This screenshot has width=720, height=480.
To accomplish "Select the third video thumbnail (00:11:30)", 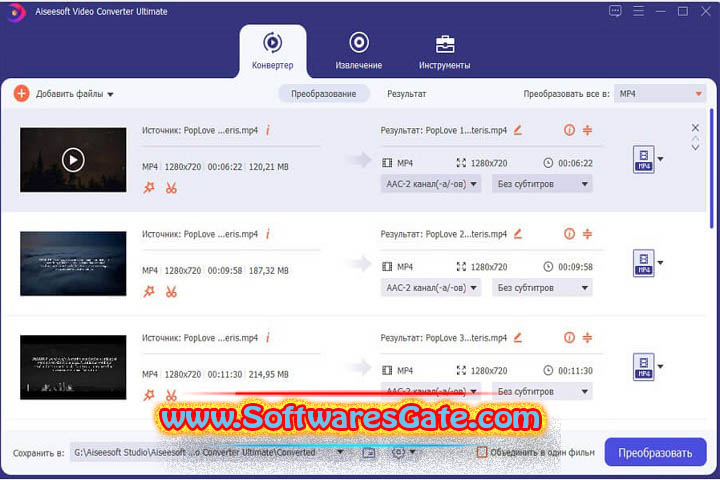I will click(73, 367).
